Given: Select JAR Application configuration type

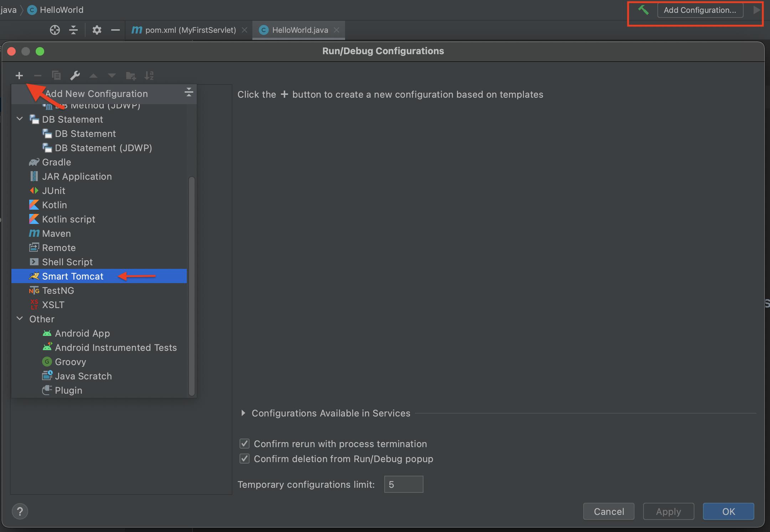Looking at the screenshot, I should pos(99,177).
